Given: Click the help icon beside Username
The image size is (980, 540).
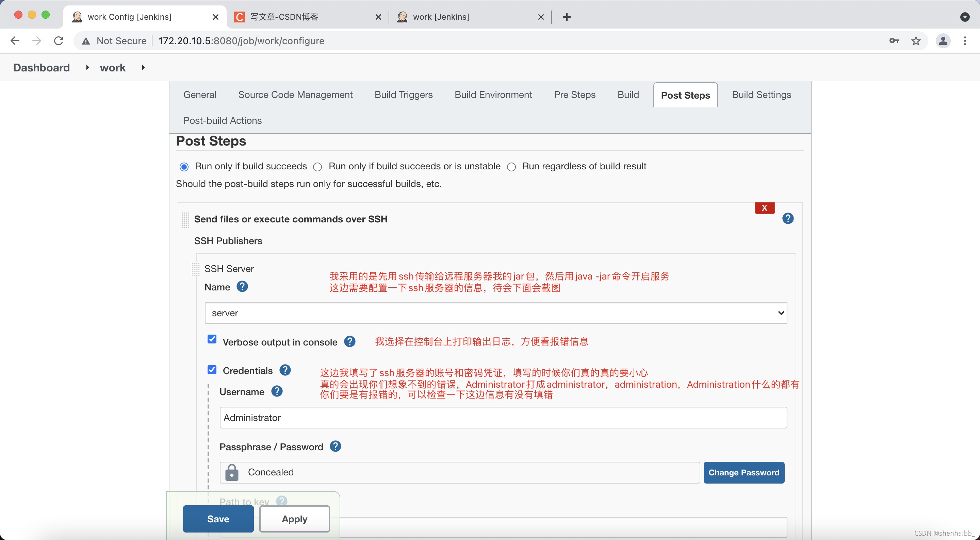Looking at the screenshot, I should pos(277,391).
